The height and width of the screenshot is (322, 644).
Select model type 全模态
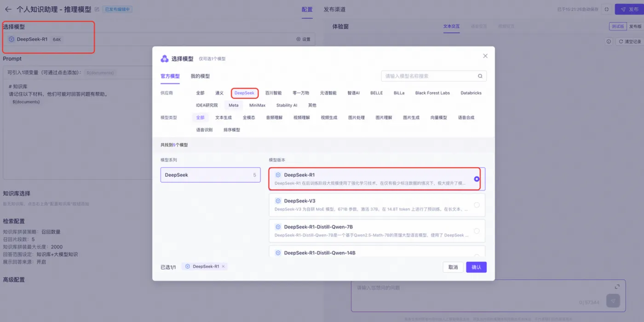pyautogui.click(x=249, y=118)
